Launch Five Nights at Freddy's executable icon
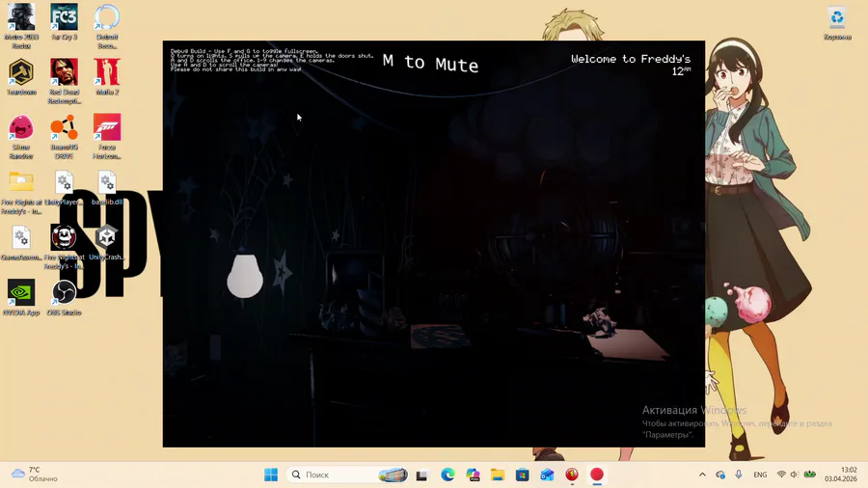Screen dimensions: 868x488 [x=65, y=246]
